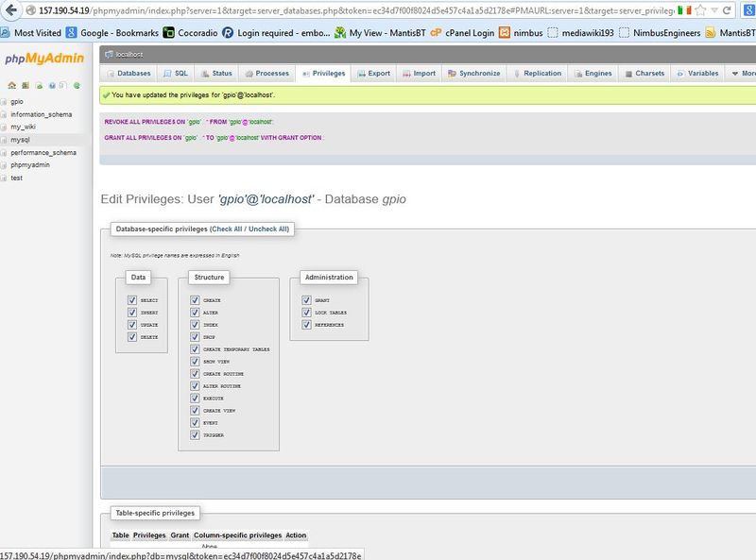Open the mysql database in sidebar
Screen dimensions: 756x560
(20, 140)
